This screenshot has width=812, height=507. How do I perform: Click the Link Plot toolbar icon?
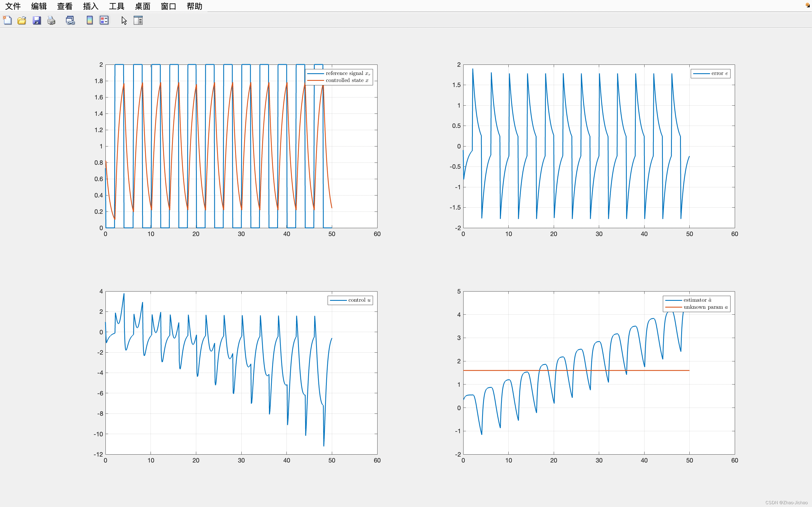pos(70,21)
